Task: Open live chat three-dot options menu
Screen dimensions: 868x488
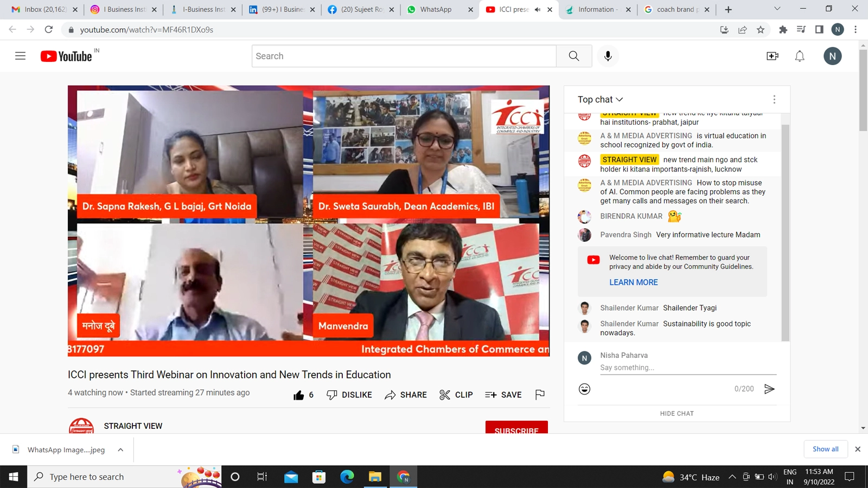Action: coord(774,99)
